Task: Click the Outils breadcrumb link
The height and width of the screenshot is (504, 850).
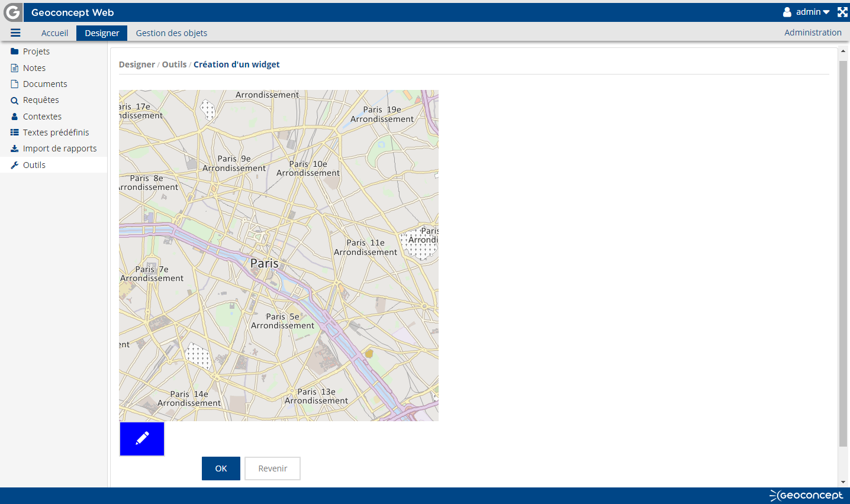Action: point(174,64)
